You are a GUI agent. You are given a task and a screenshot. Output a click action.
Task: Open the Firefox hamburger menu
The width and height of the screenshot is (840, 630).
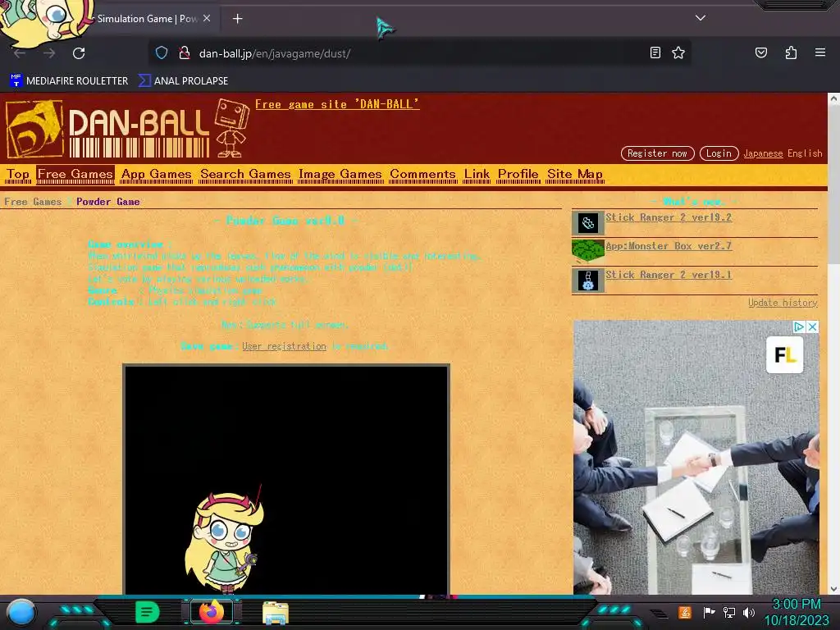(x=820, y=52)
